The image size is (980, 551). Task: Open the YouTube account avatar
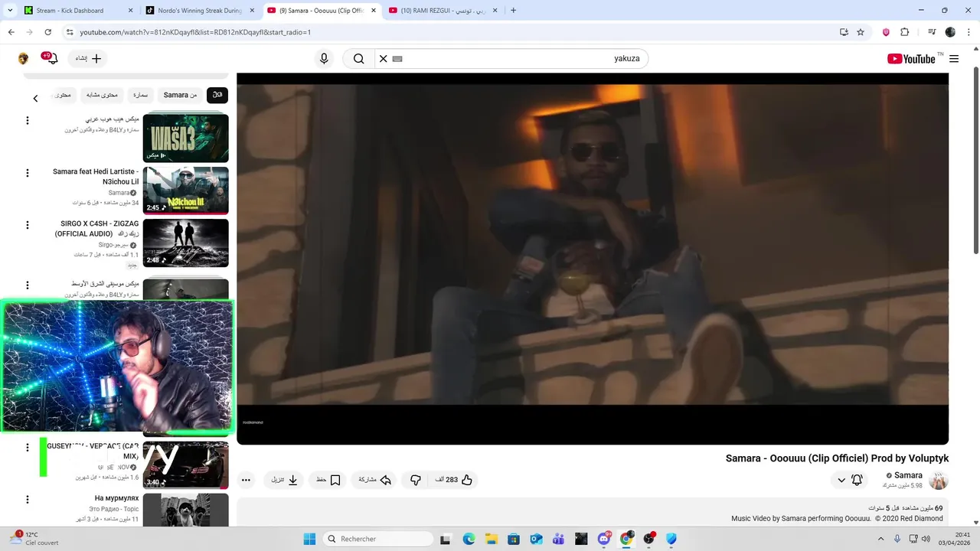click(x=23, y=59)
